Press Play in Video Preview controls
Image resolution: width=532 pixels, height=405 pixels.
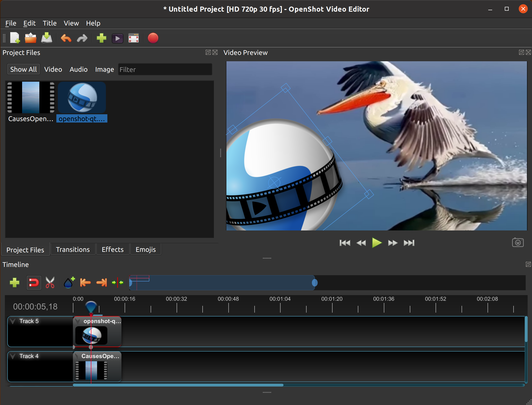375,243
